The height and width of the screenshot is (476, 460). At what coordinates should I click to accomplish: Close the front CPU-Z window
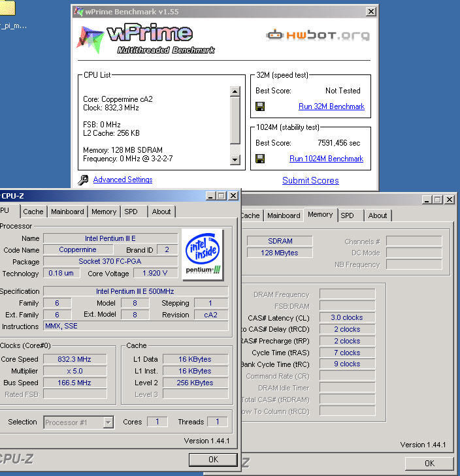[x=233, y=196]
